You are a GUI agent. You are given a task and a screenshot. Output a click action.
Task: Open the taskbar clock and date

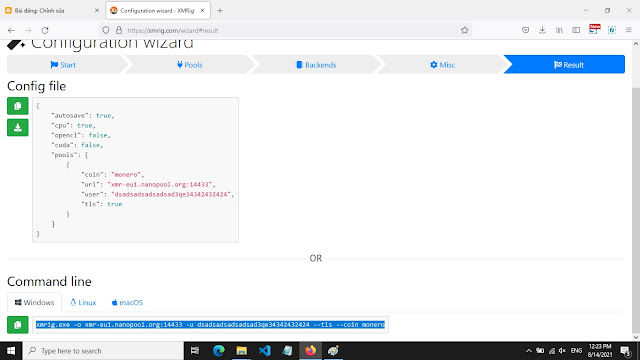click(x=600, y=351)
